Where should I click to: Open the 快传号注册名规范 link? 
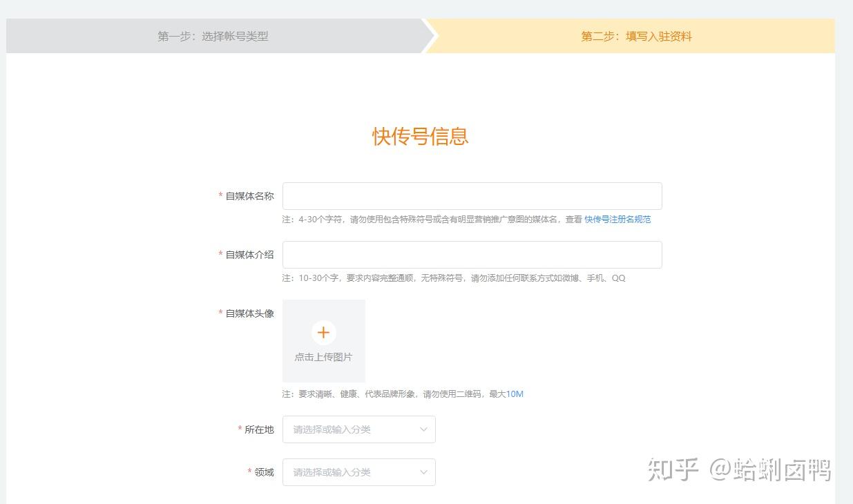point(617,220)
